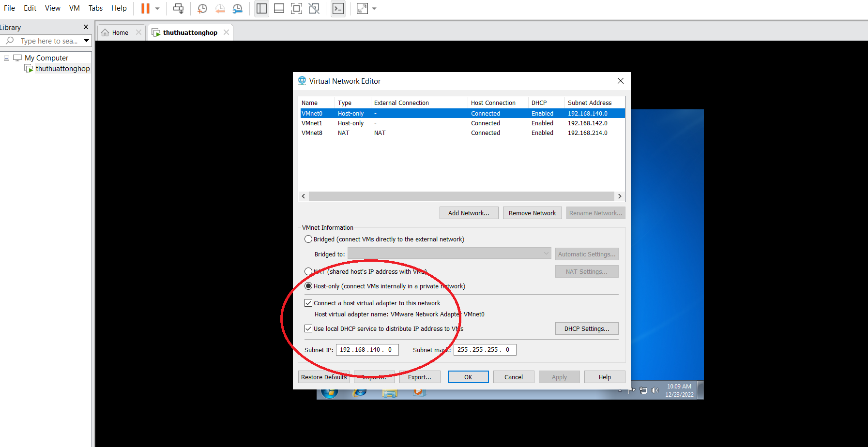The image size is (868, 447).
Task: Open power options dropdown beside Pause
Action: [x=157, y=8]
